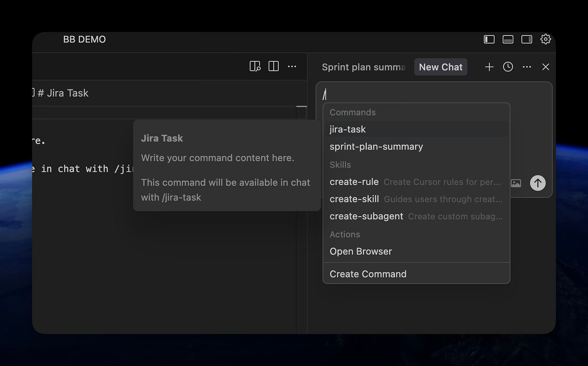Switch to Sprint plan summary chat tab
The height and width of the screenshot is (366, 588).
[363, 67]
